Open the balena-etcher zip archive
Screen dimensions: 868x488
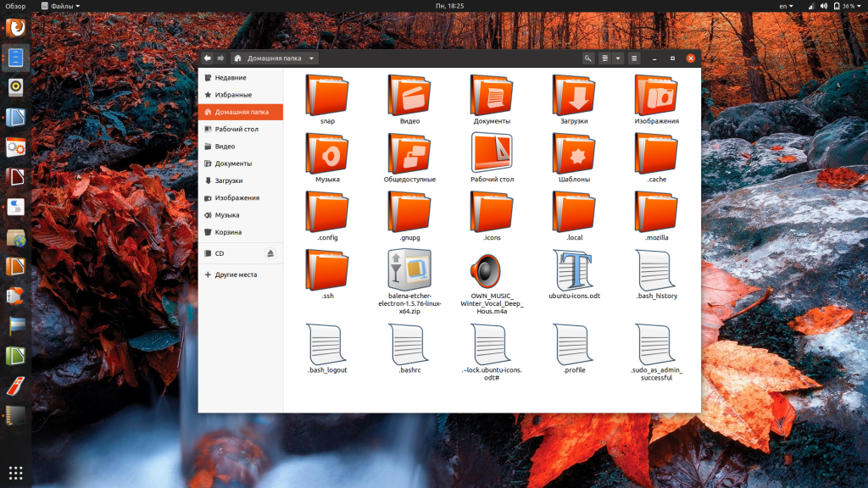point(409,270)
